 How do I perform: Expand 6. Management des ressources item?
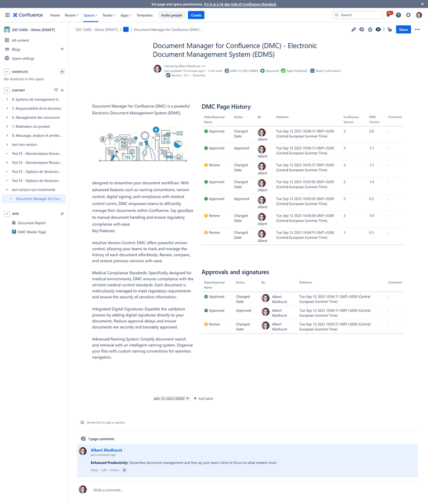7,118
